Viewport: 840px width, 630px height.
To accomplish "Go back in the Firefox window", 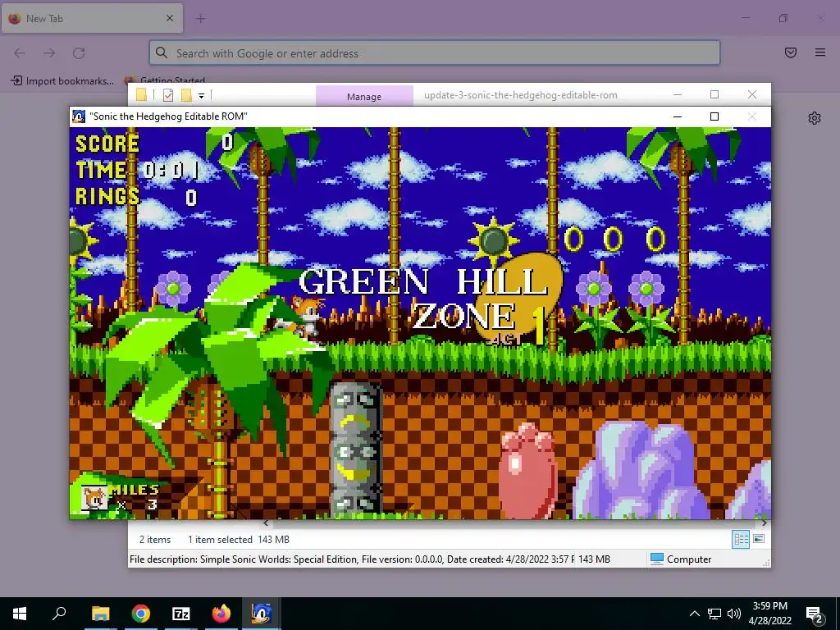I will tap(20, 53).
